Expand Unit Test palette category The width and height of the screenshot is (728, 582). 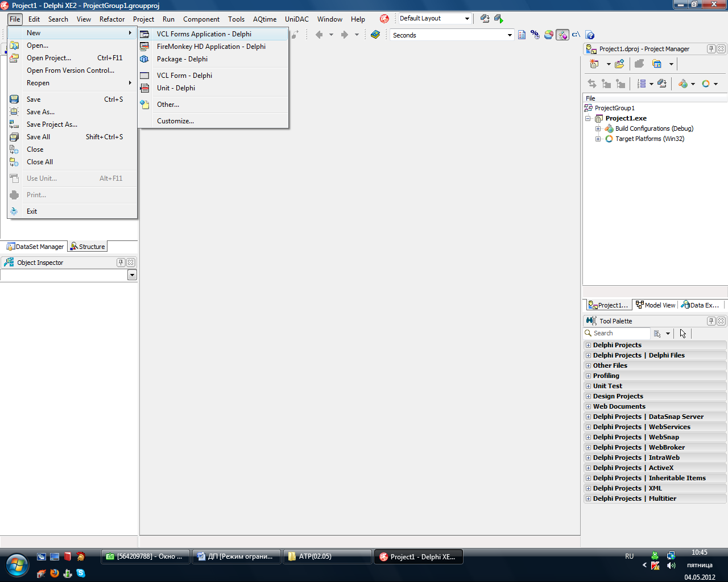(x=588, y=386)
